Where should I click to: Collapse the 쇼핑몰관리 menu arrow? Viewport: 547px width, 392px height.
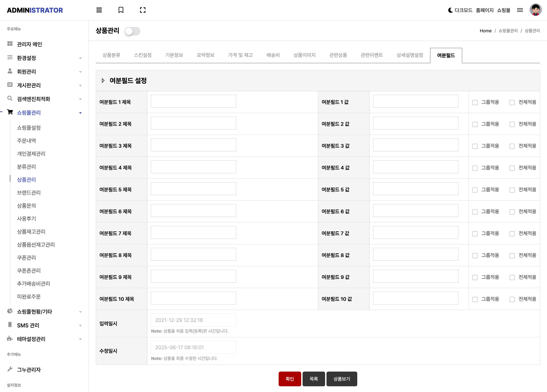point(80,113)
